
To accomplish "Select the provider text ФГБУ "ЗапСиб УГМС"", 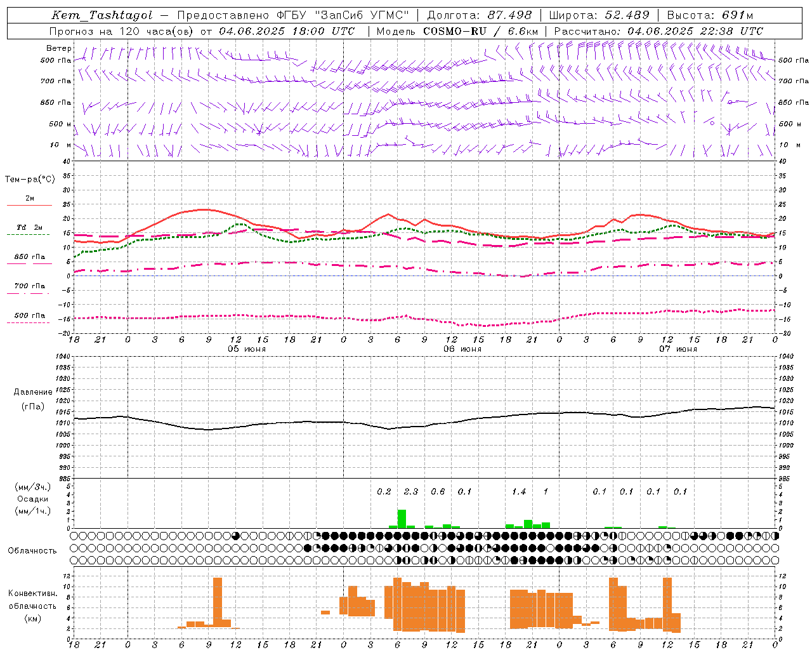I will (344, 15).
